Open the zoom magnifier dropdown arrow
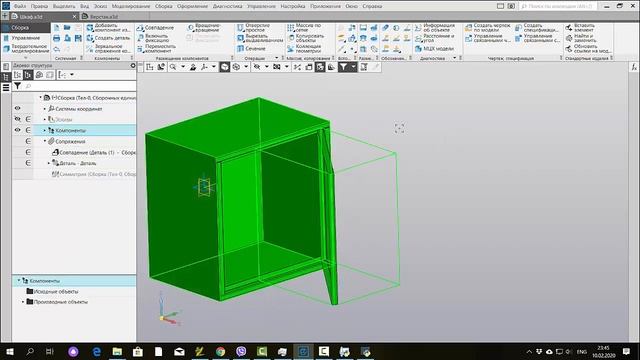 pyautogui.click(x=183, y=67)
